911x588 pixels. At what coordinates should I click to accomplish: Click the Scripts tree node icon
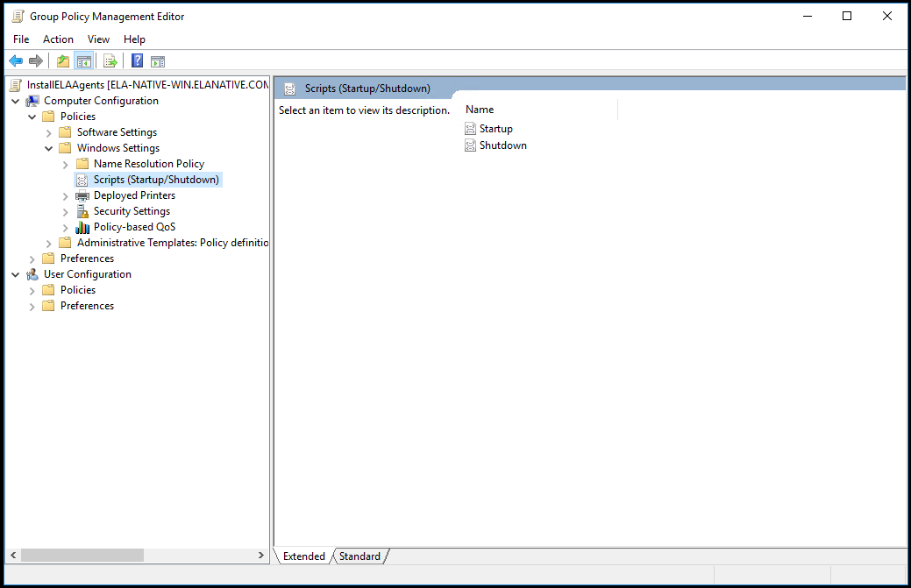[82, 180]
